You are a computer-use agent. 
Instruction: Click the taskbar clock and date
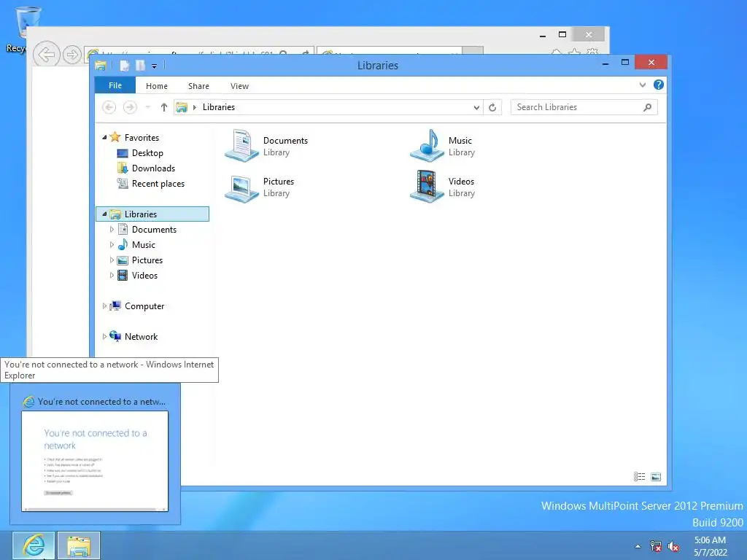coord(711,546)
